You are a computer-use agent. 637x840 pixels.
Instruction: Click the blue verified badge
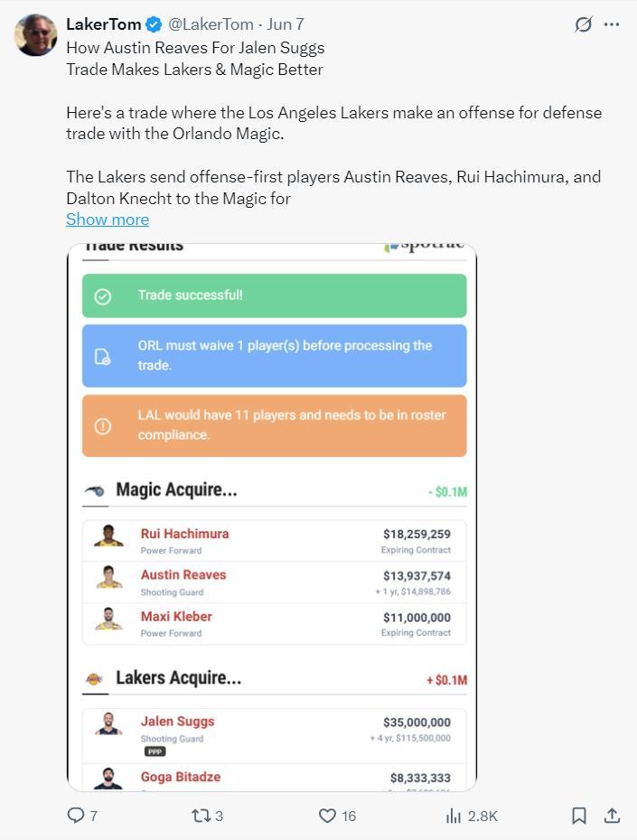[155, 24]
